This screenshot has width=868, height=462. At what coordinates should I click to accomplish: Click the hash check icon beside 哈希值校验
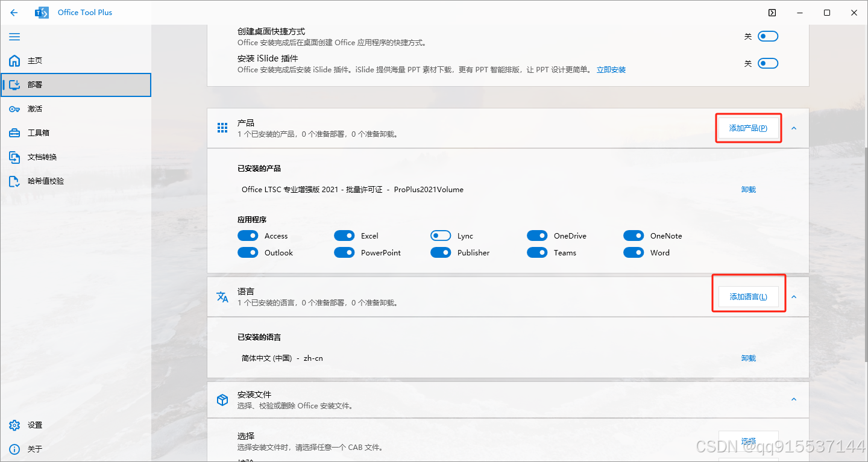(x=14, y=181)
